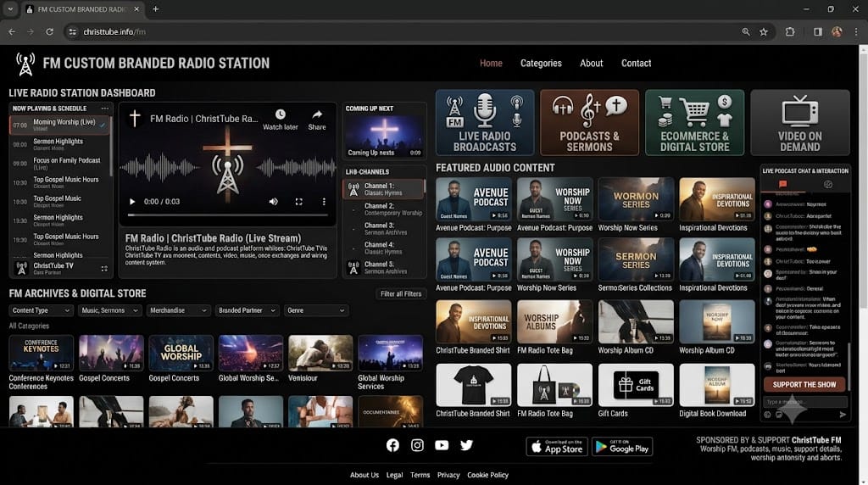Image resolution: width=868 pixels, height=485 pixels.
Task: Click the chat send arrow icon
Action: tap(843, 414)
